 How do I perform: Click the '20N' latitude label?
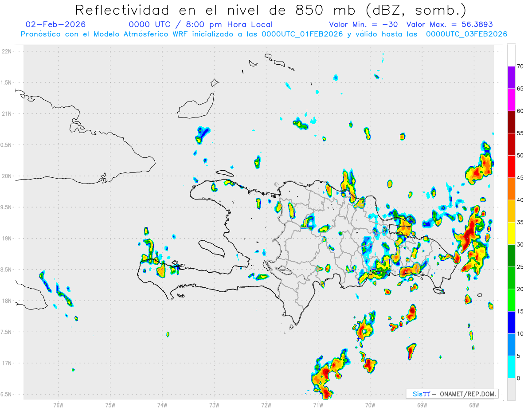(8, 176)
